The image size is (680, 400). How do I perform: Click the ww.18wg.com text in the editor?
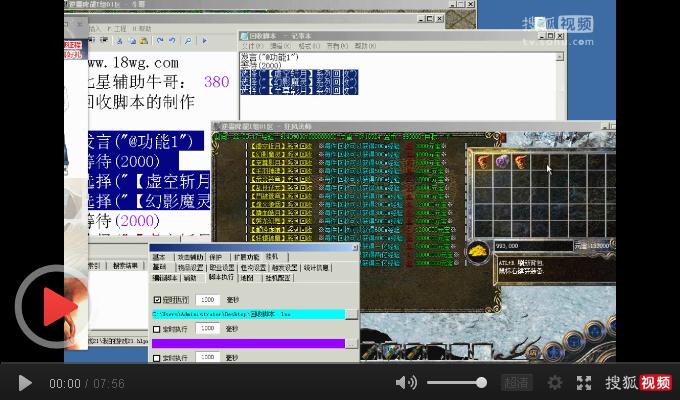coord(133,63)
